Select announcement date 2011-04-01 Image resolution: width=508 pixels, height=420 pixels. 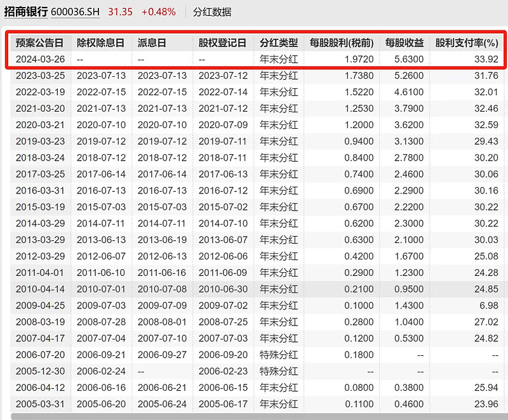coord(39,273)
